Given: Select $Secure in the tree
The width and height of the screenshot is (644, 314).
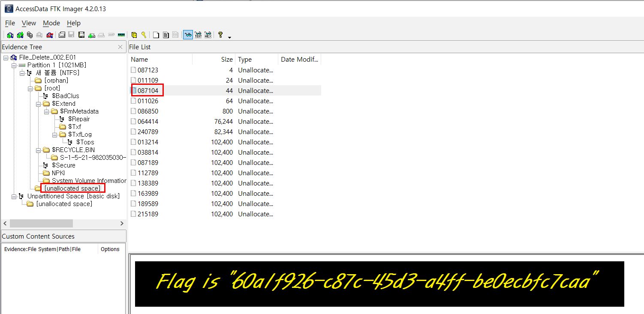Looking at the screenshot, I should (63, 165).
